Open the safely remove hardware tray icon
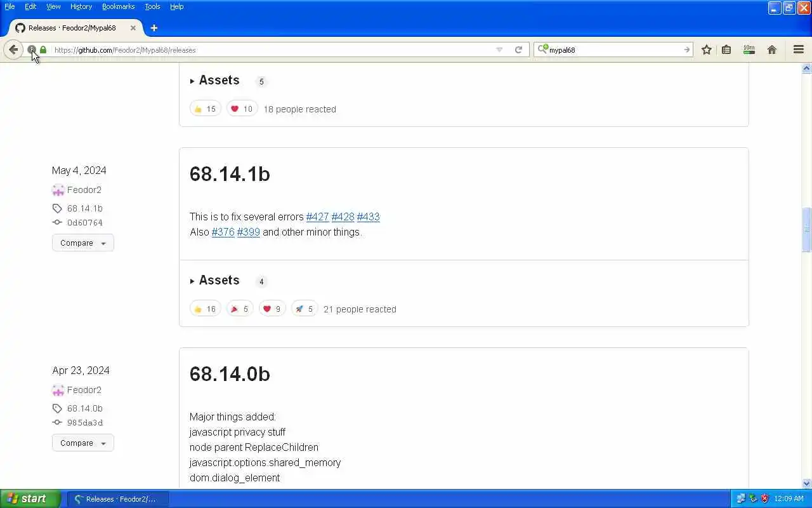812x508 pixels. (x=752, y=499)
